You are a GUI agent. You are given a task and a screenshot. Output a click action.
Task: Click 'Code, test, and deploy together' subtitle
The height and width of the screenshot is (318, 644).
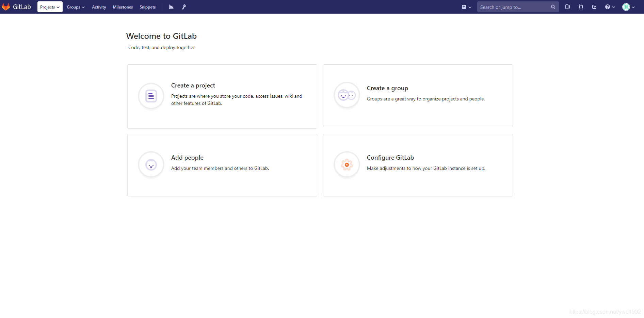161,48
